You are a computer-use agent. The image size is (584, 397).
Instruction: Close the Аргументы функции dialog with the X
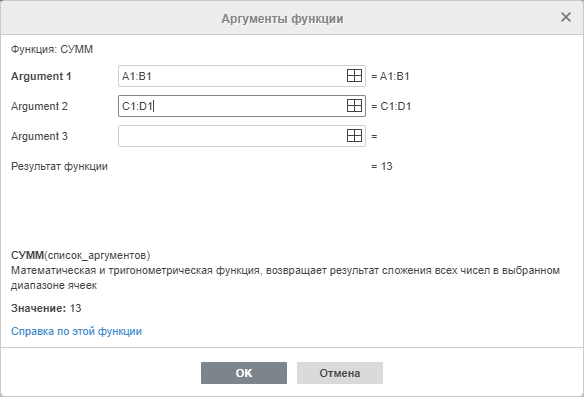coord(566,17)
